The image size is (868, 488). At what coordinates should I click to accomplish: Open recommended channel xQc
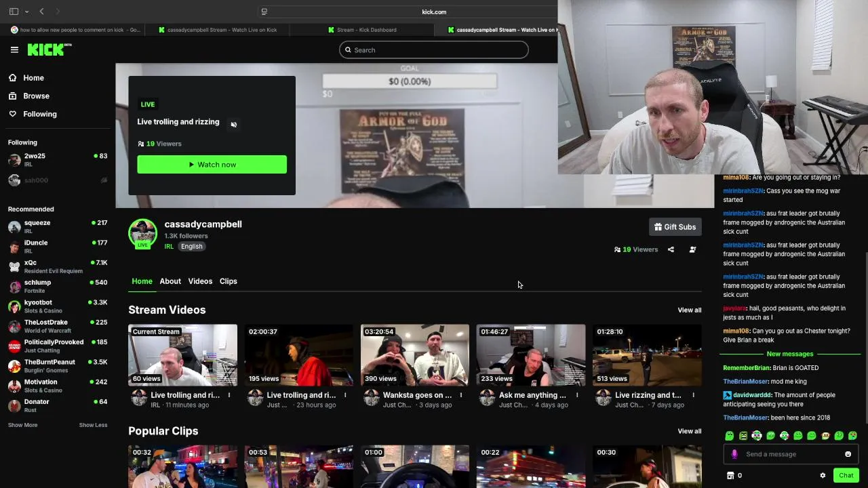click(x=58, y=266)
